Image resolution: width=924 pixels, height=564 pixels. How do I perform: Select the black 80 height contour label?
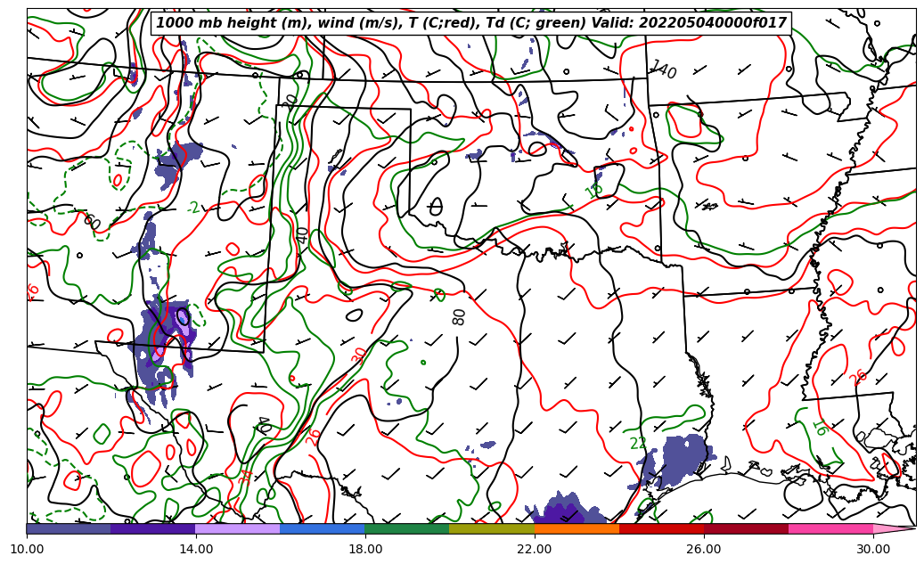coord(460,316)
